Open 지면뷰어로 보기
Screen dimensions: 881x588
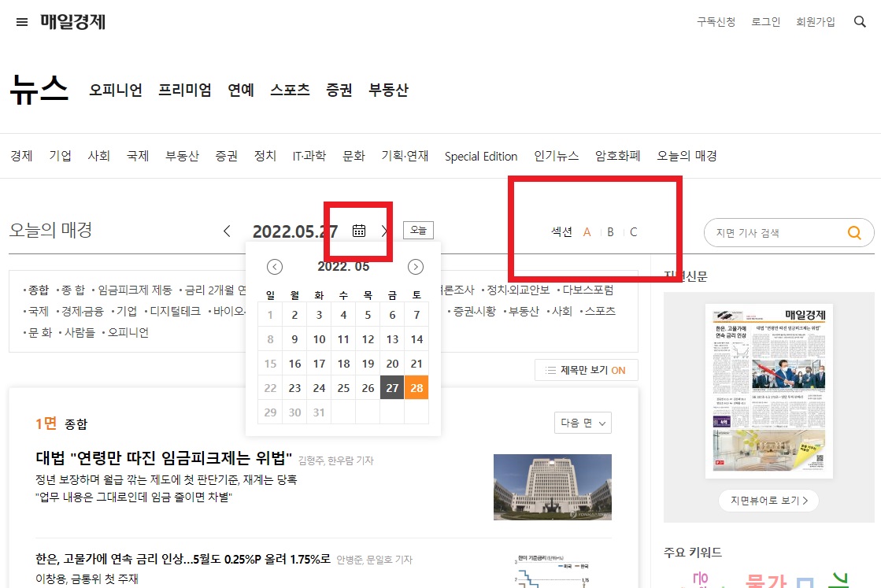768,500
